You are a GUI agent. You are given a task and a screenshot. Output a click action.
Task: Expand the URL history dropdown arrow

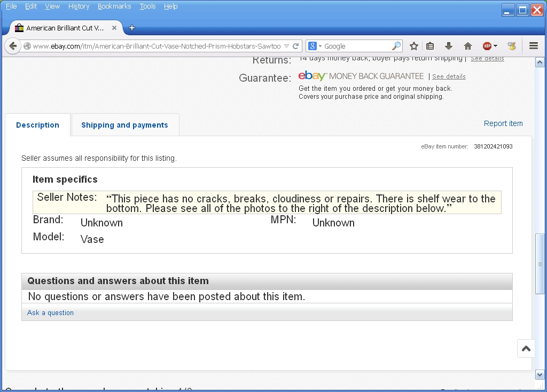[x=287, y=46]
